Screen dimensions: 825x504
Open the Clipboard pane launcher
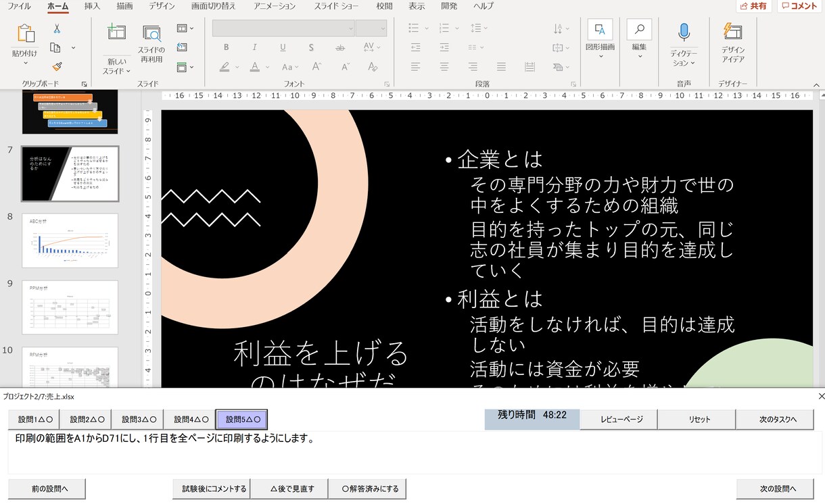[x=85, y=84]
